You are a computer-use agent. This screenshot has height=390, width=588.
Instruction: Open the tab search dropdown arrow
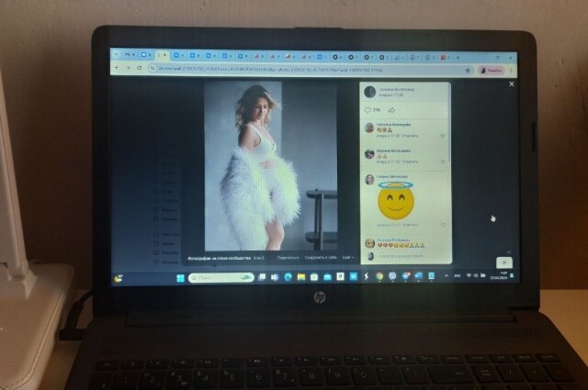click(x=116, y=54)
